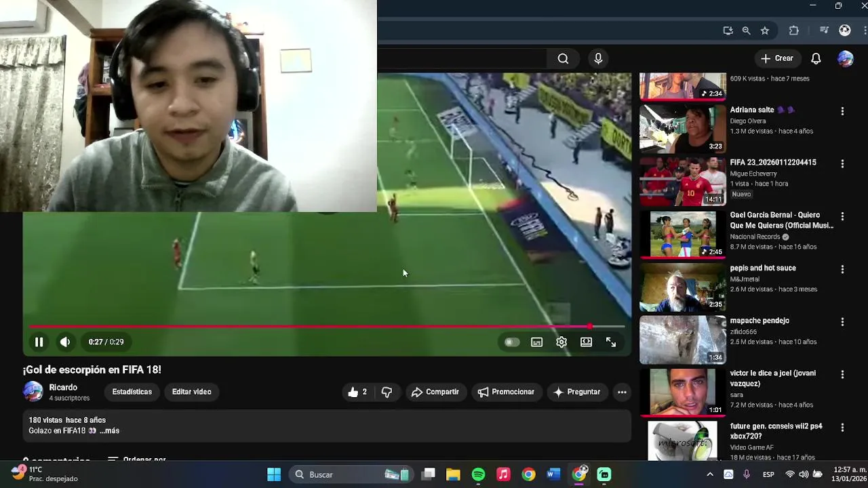Click the Diego Olvera channel name
Viewport: 868px width, 488px height.
748,121
